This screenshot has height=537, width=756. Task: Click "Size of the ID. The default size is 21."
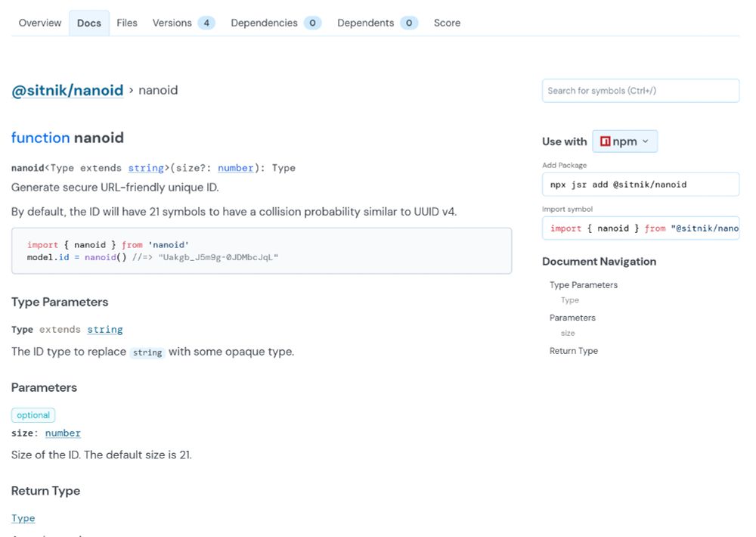[101, 455]
